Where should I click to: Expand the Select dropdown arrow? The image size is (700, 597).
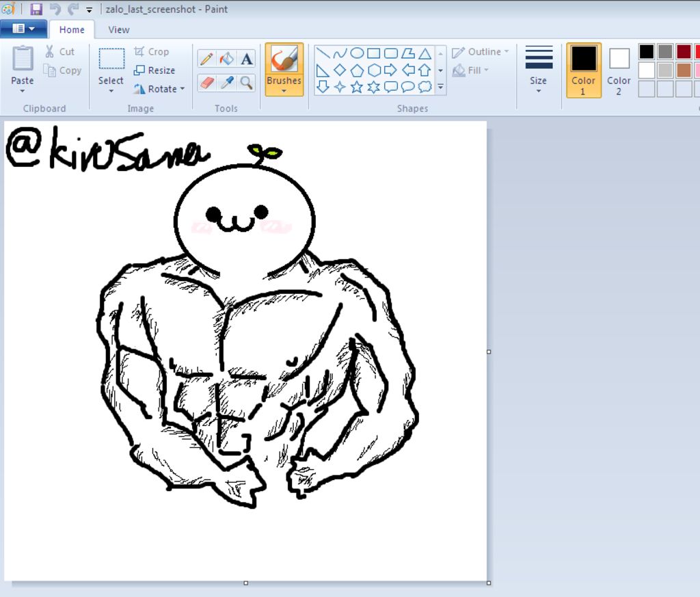[111, 91]
